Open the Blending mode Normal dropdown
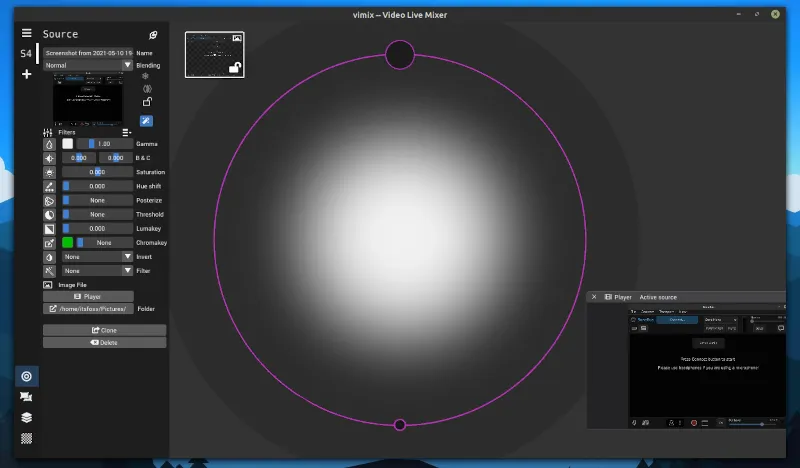The width and height of the screenshot is (800, 468). 88,65
